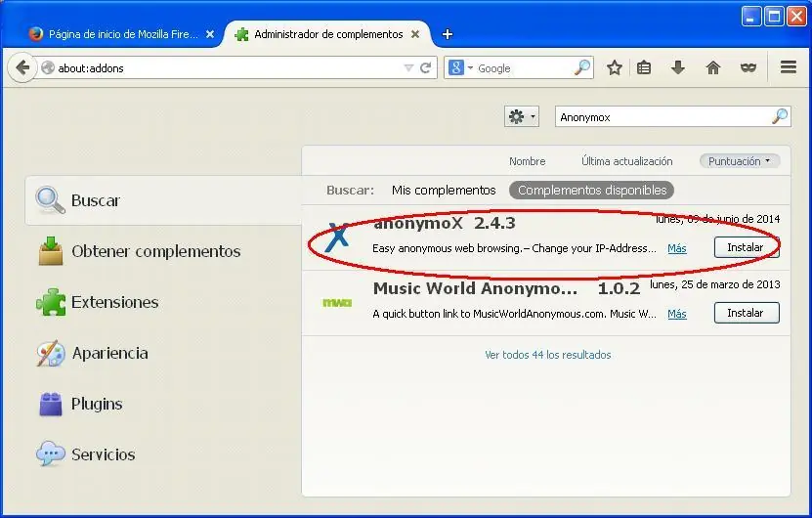Screen dimensions: 812x518
Task: Install Music World Anonymous add-on
Action: coord(747,313)
